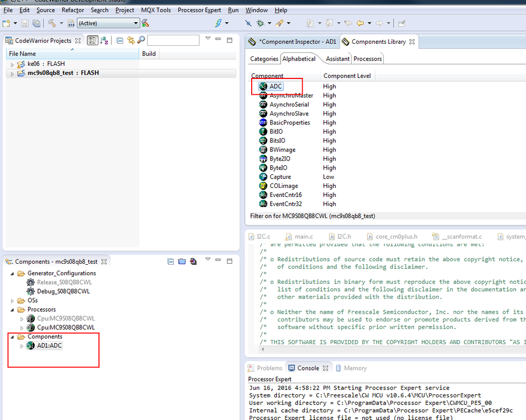Switch to the Categories tab

tap(264, 59)
